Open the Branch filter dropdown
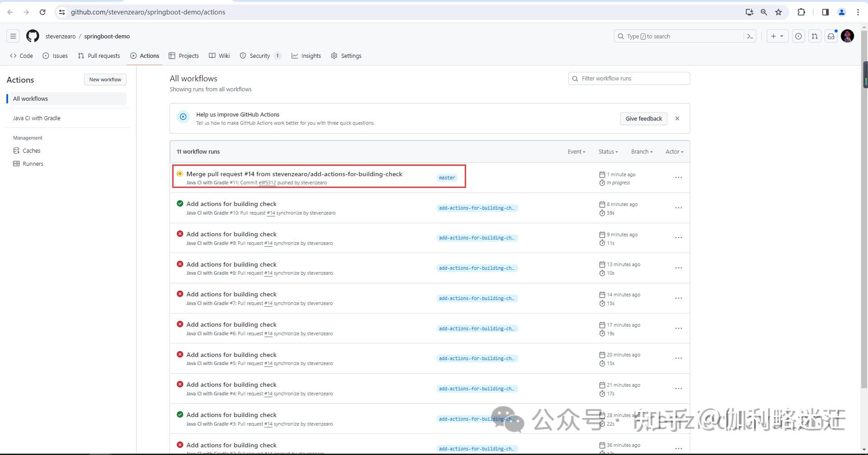 coord(642,151)
